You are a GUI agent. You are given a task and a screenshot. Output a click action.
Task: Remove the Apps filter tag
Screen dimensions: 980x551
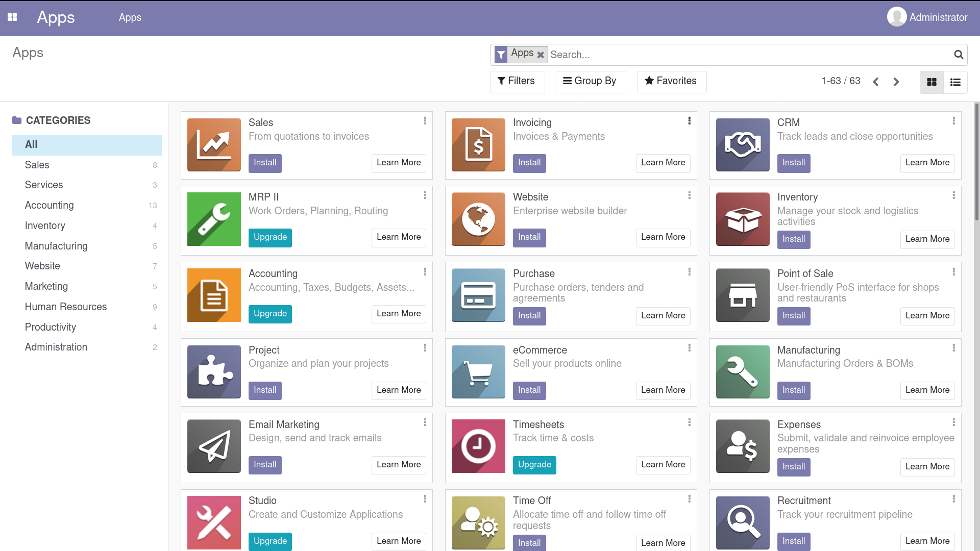[x=541, y=55]
